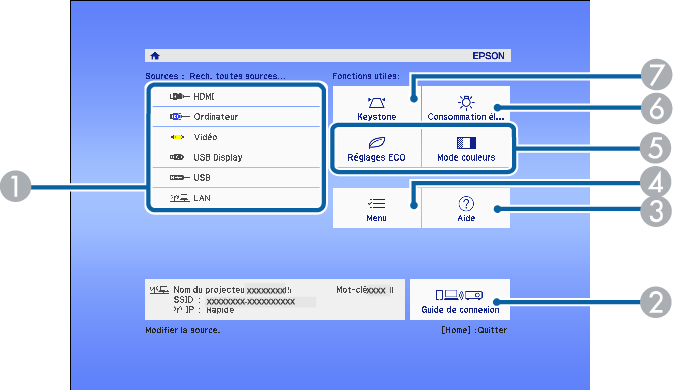Select the USB Display label
Screen dimensions: 673x391
[x=218, y=158]
